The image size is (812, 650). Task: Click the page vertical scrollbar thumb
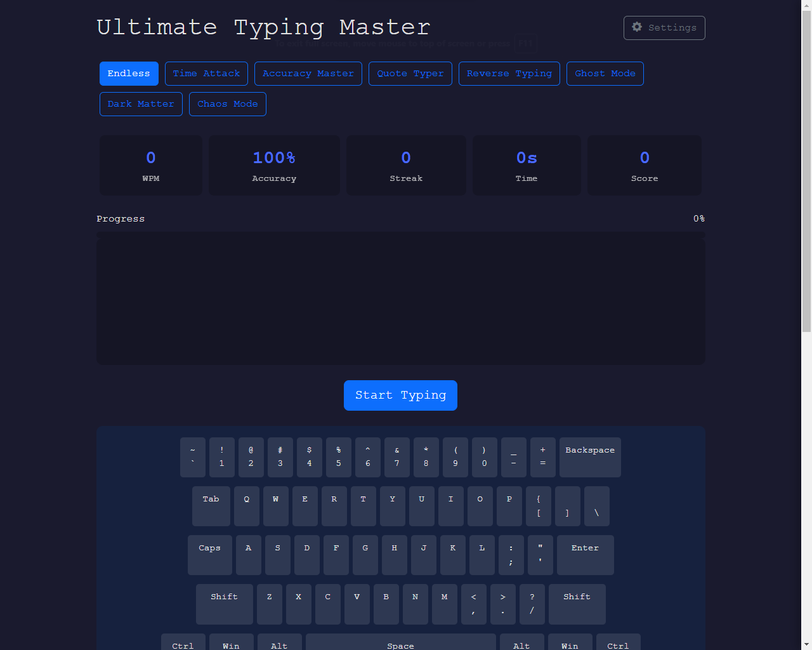point(806,171)
